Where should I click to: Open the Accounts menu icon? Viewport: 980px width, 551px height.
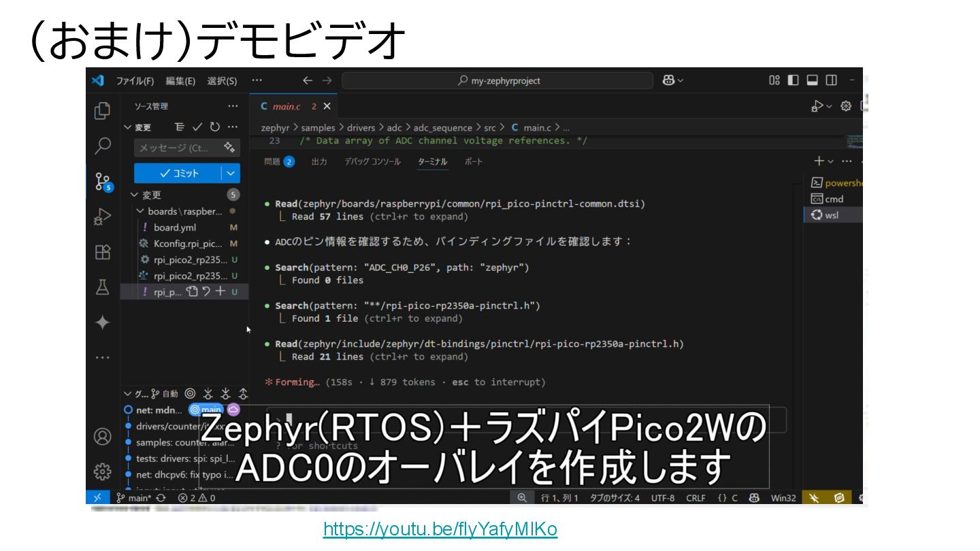point(102,436)
